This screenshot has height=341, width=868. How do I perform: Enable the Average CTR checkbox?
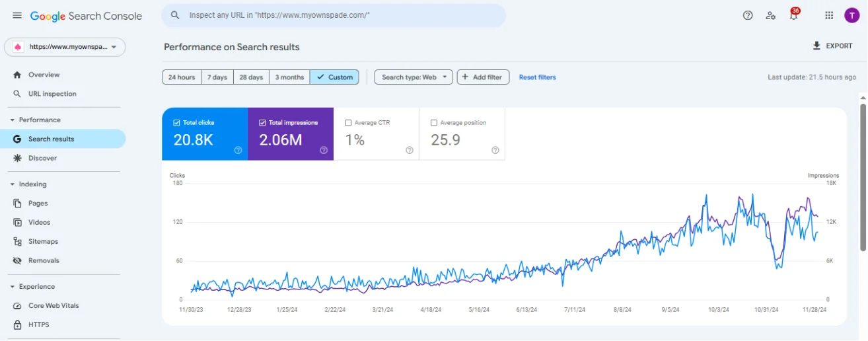tap(348, 123)
